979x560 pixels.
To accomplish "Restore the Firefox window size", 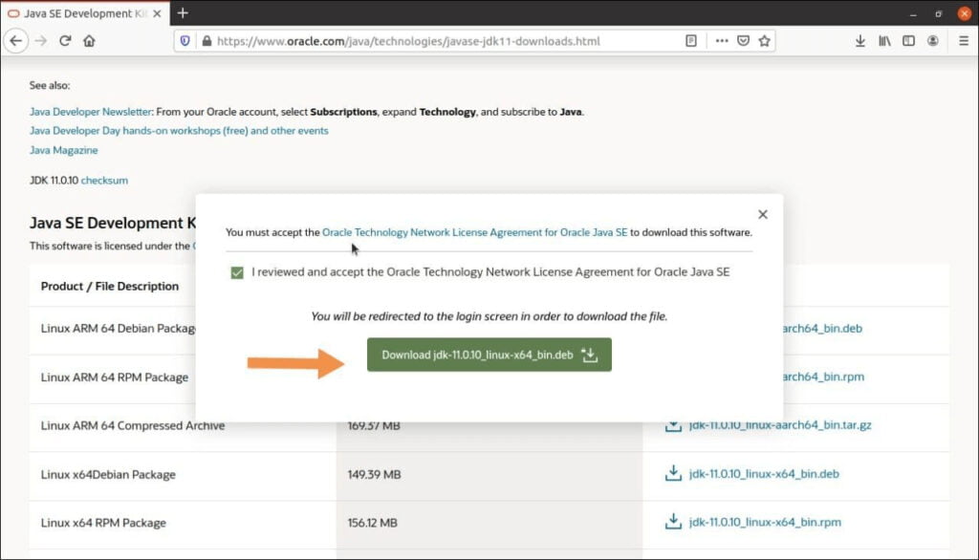I will pyautogui.click(x=939, y=13).
